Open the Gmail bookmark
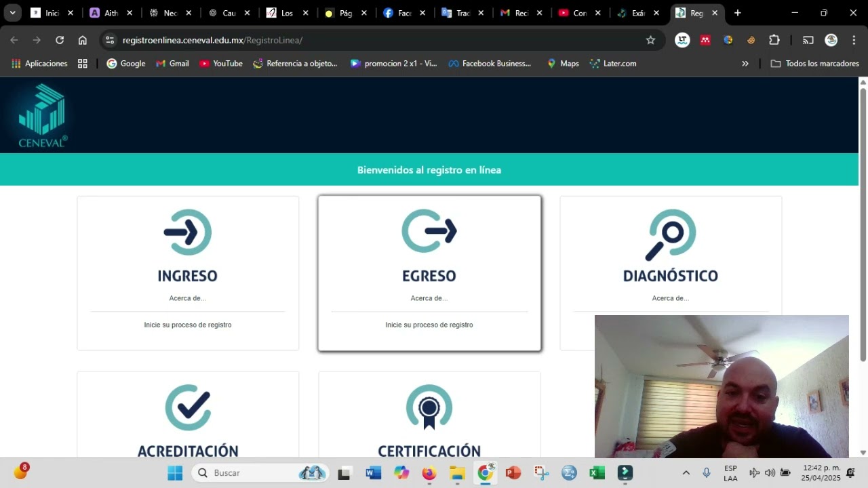The height and width of the screenshot is (488, 868). point(172,64)
